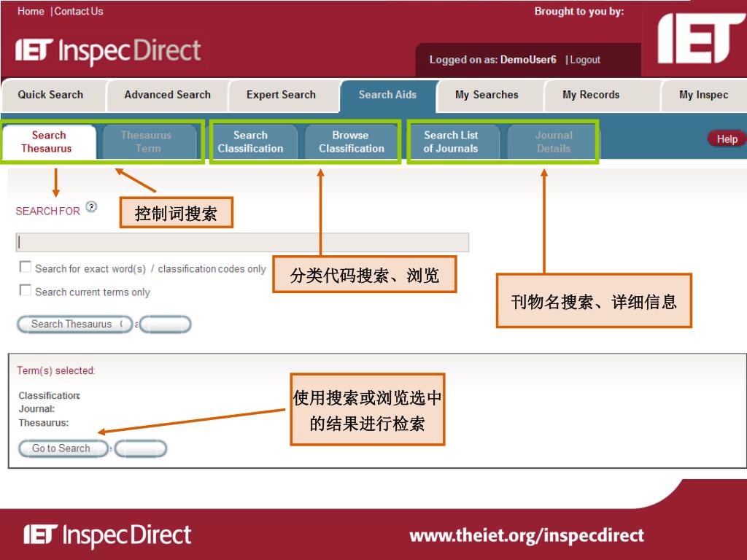This screenshot has width=747, height=560.
Task: Click the large IET logo at top right
Action: 700,38
